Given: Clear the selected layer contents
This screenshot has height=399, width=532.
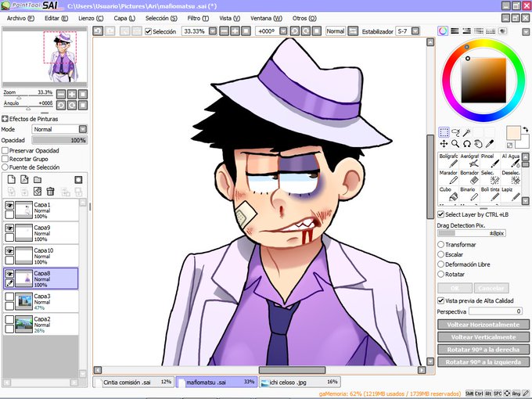Looking at the screenshot, I should [38, 192].
